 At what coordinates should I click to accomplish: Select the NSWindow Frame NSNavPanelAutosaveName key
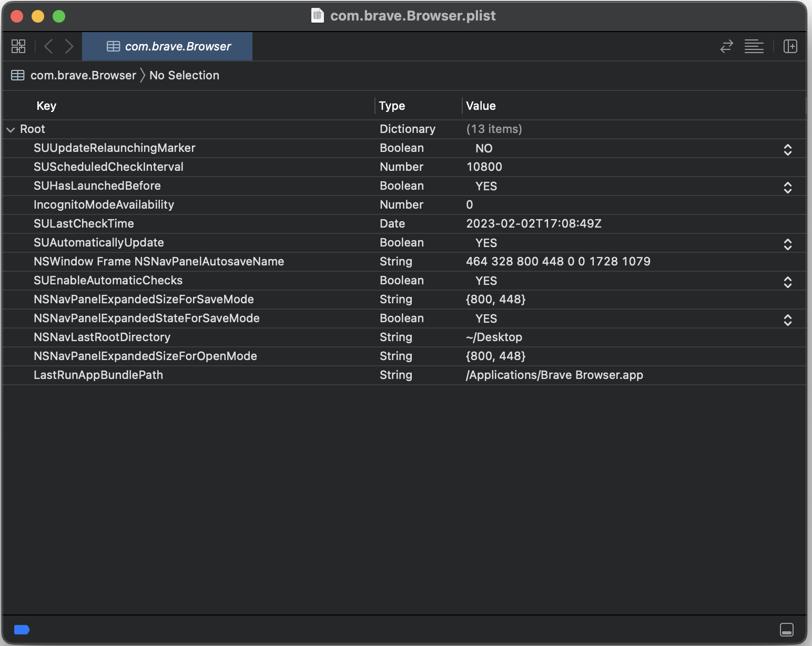(x=159, y=262)
